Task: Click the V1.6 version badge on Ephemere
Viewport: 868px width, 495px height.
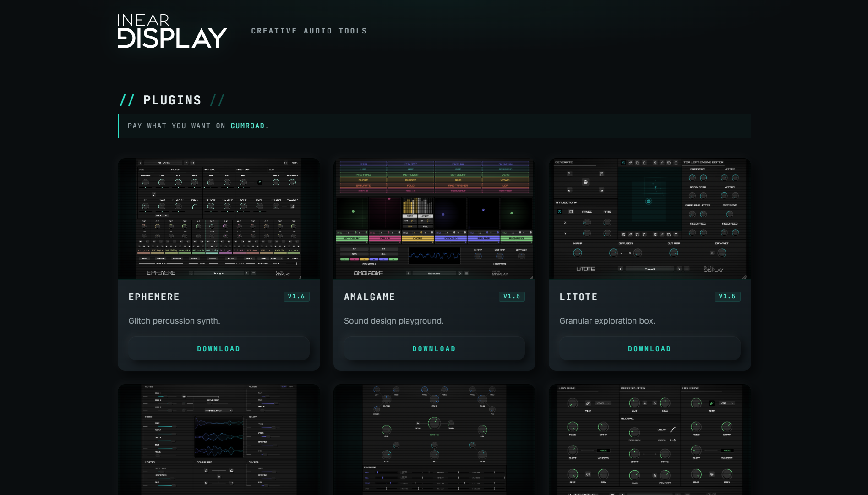Action: [296, 297]
